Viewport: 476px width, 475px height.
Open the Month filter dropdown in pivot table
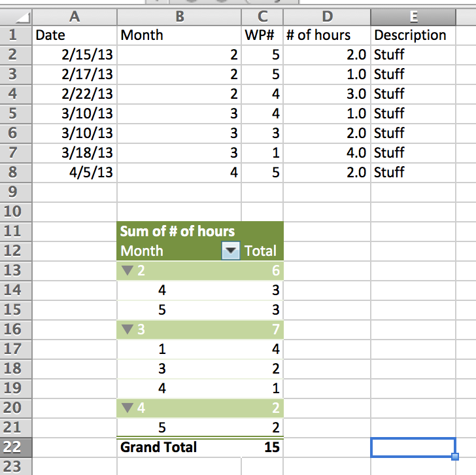(231, 251)
